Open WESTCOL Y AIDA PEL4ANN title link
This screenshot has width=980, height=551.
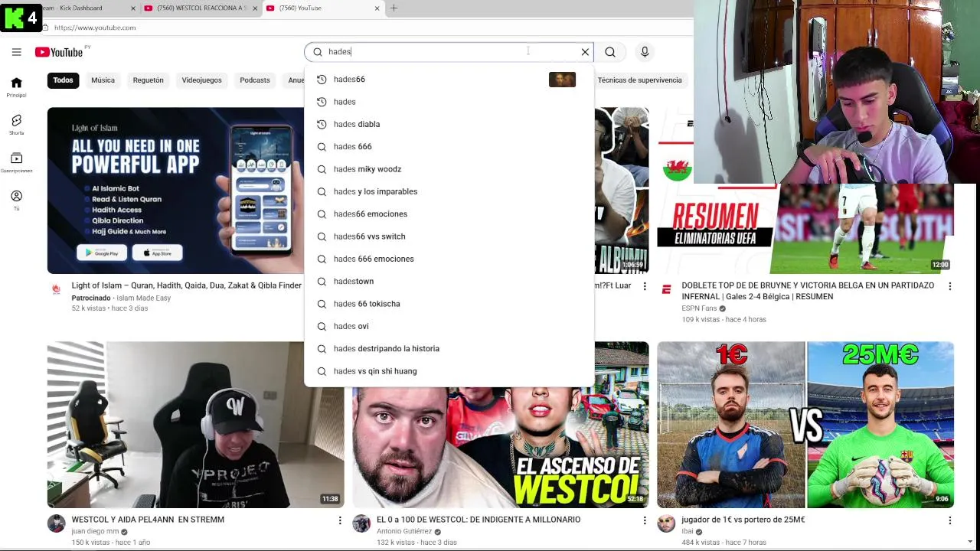tap(148, 520)
